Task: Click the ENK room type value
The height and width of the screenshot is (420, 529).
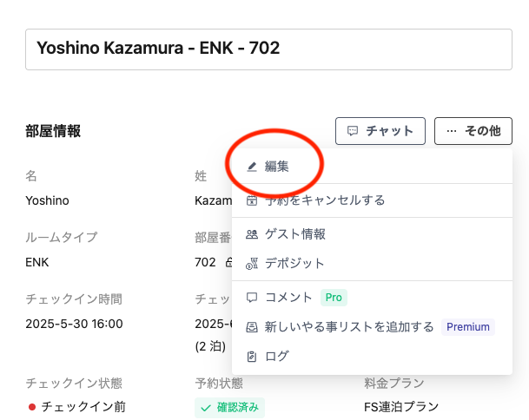Action: point(37,262)
